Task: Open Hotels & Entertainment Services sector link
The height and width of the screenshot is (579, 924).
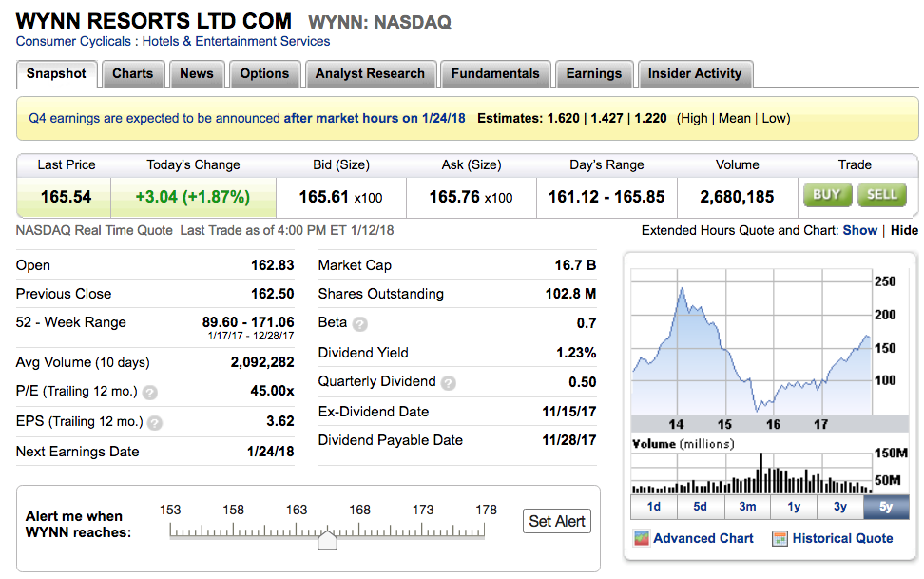Action: 236,42
